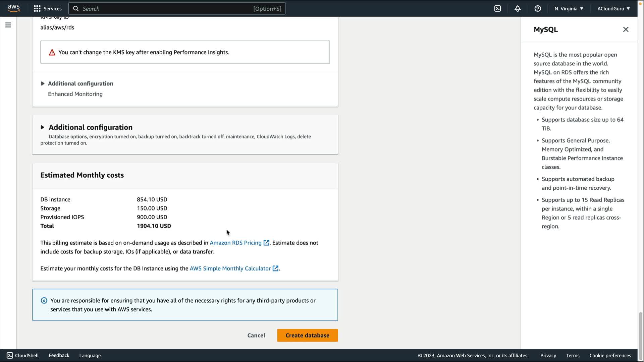Close the MySQL info panel

pos(626,29)
